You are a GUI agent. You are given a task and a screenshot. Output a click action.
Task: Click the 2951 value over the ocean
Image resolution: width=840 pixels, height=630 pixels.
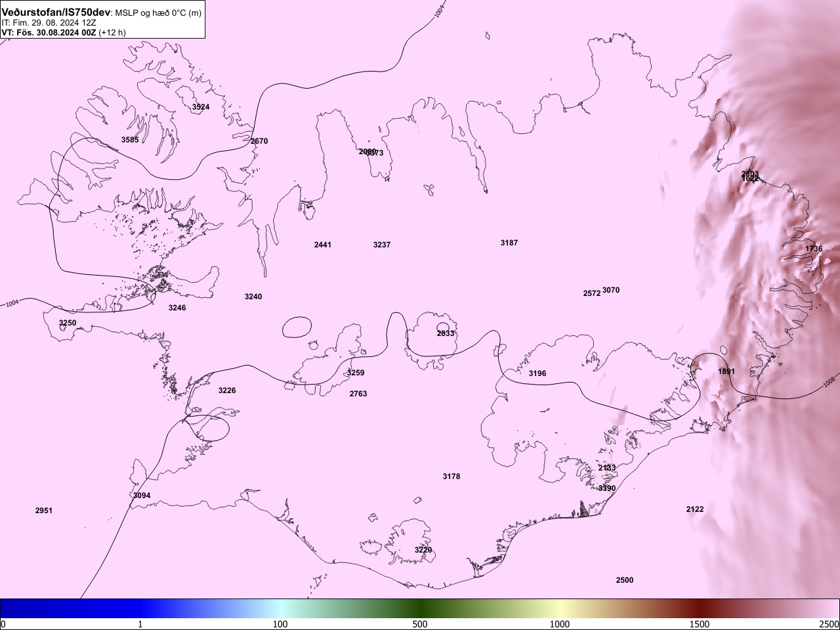point(44,511)
